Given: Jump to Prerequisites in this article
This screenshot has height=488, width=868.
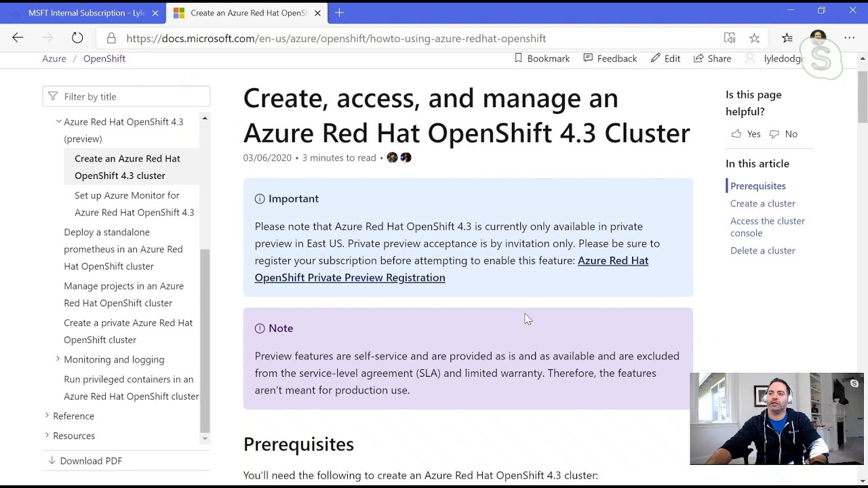Looking at the screenshot, I should coord(758,186).
